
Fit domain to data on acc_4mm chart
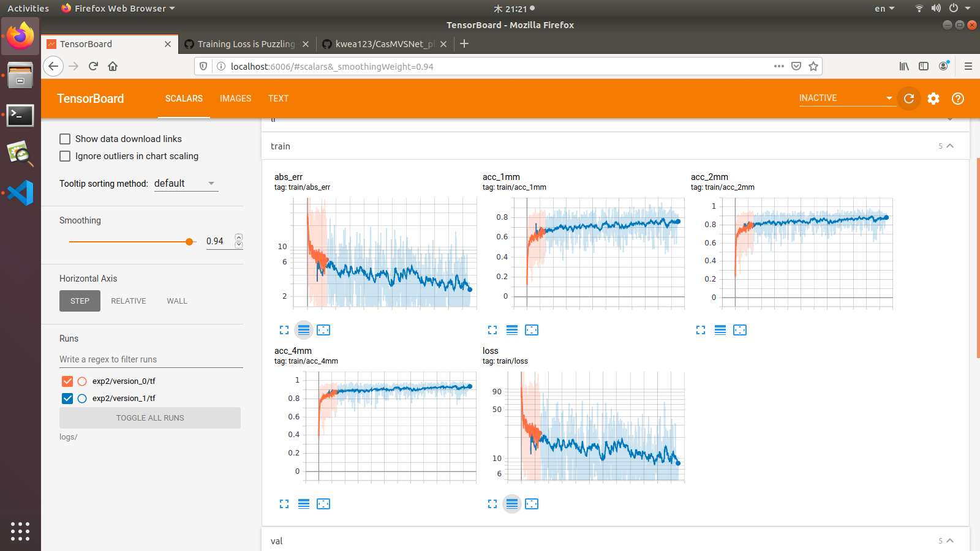pos(323,504)
